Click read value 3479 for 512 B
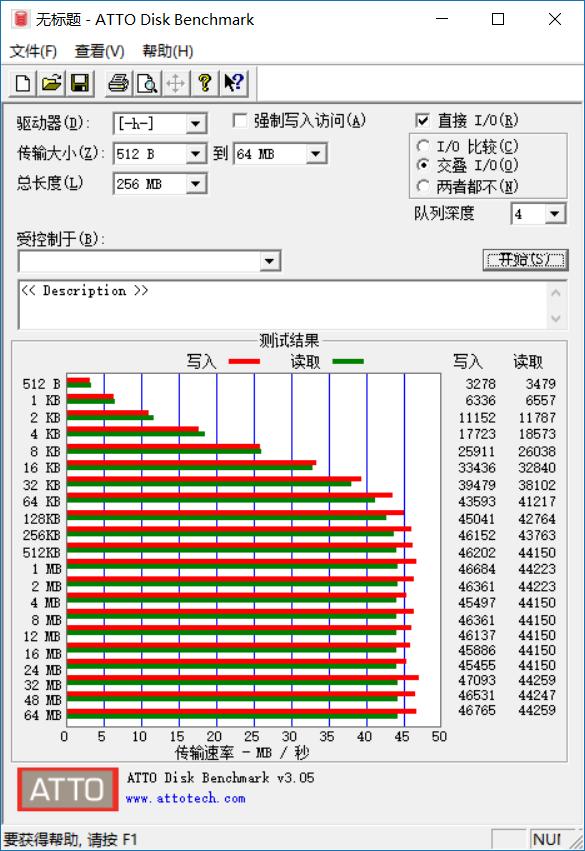The height and width of the screenshot is (851, 585). coord(541,384)
